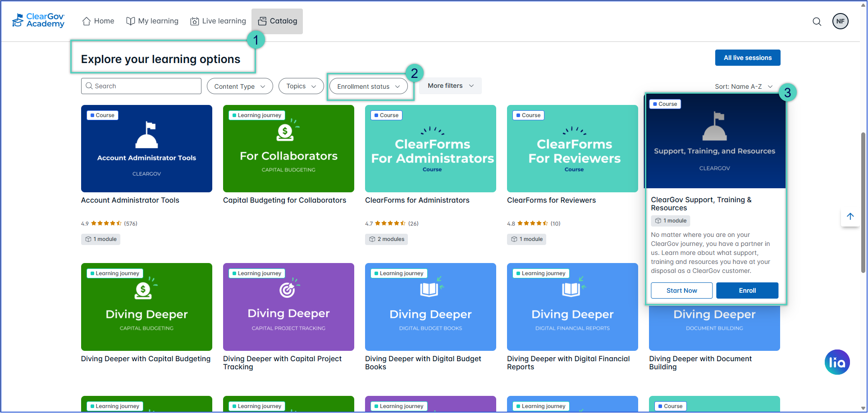
Task: Open the NF user profile avatar
Action: 840,21
